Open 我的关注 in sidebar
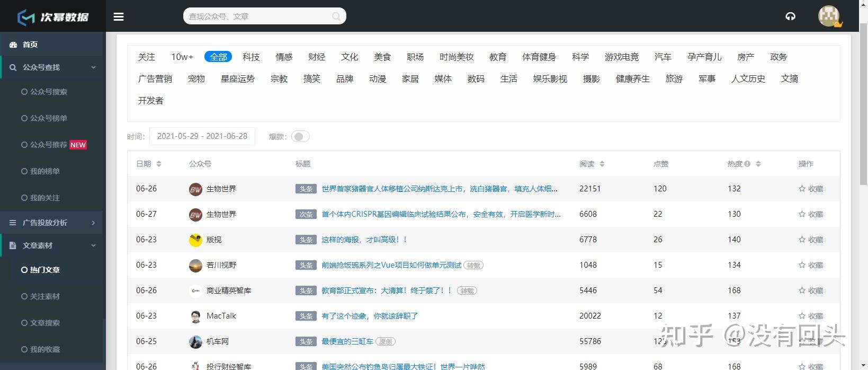 pyautogui.click(x=40, y=198)
